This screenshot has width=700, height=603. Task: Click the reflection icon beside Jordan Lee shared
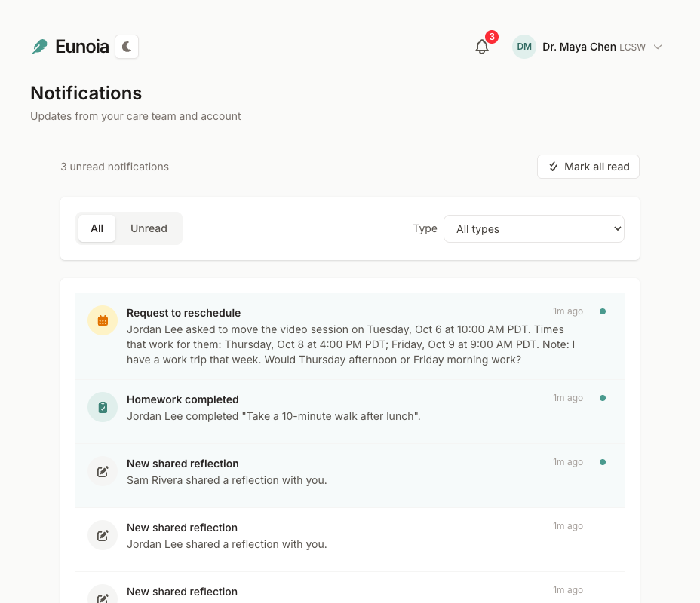tap(103, 535)
